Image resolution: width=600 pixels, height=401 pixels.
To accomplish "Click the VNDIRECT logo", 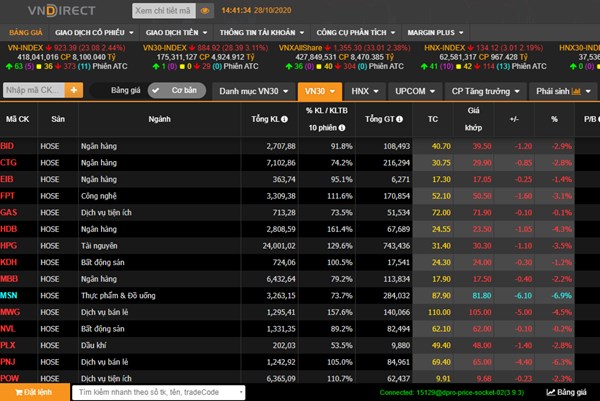I will pyautogui.click(x=63, y=11).
